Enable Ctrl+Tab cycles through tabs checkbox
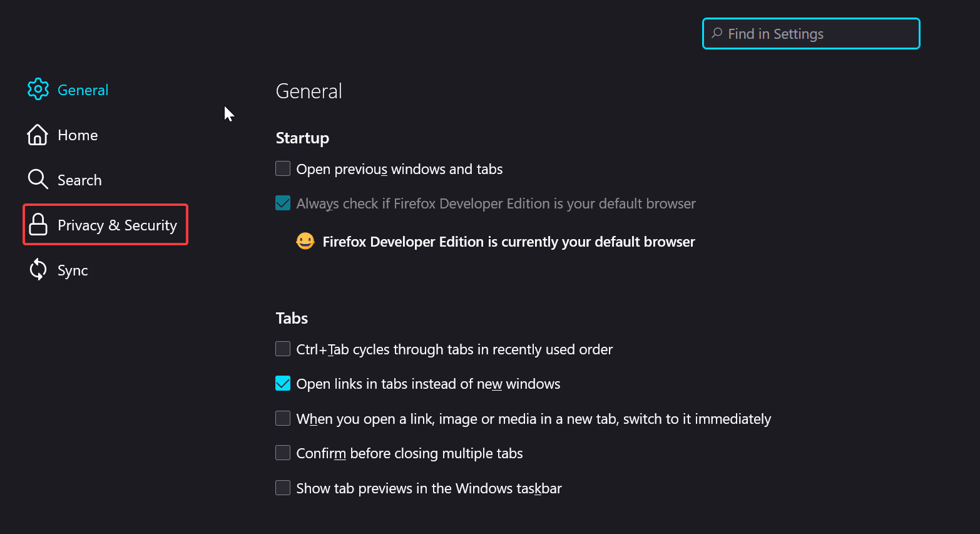Viewport: 980px width, 534px height. 283,349
